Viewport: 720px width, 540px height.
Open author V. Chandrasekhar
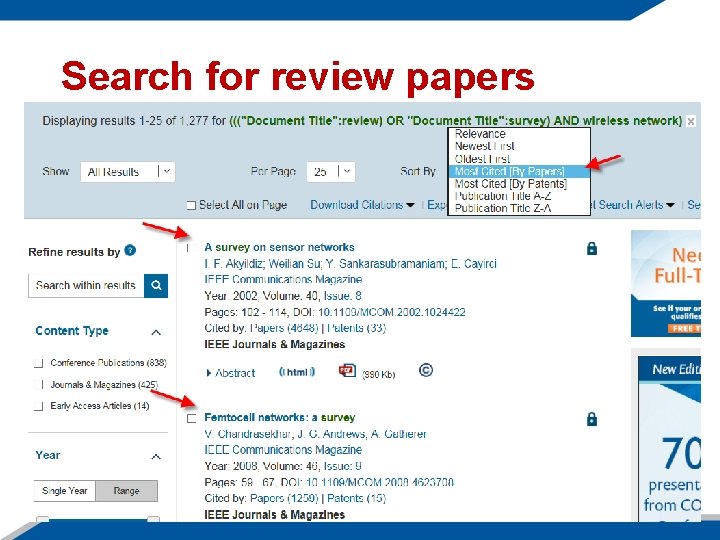[x=248, y=434]
